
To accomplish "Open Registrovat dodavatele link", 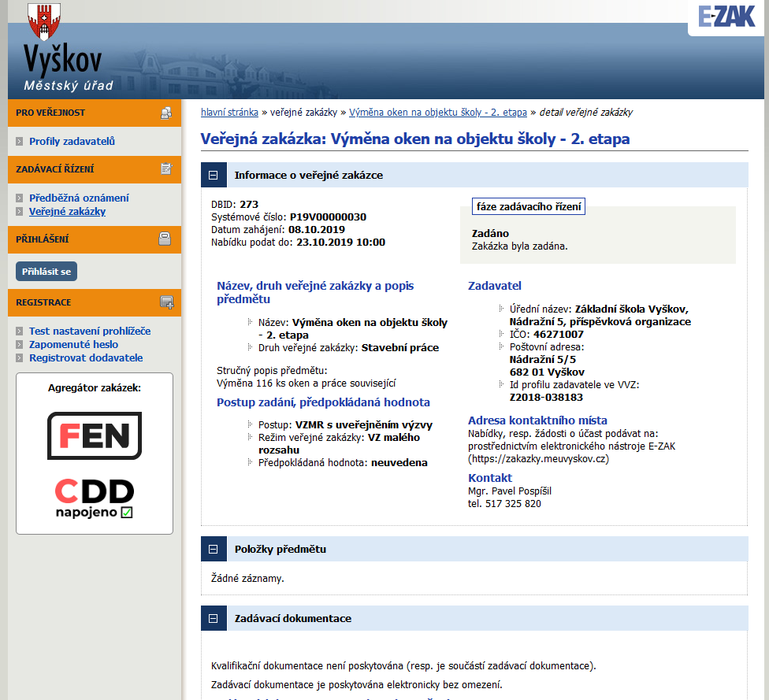I will [86, 357].
